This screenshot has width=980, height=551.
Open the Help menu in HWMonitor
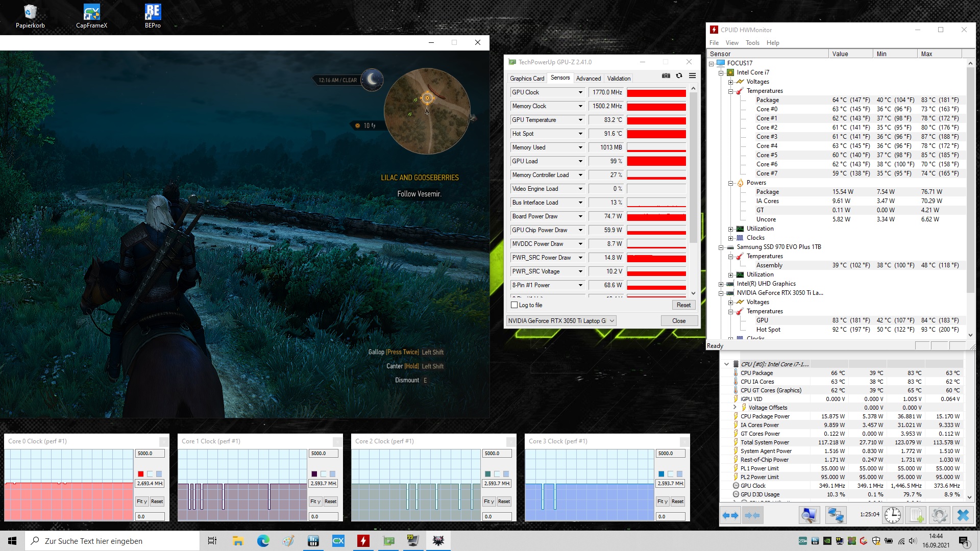(x=773, y=43)
